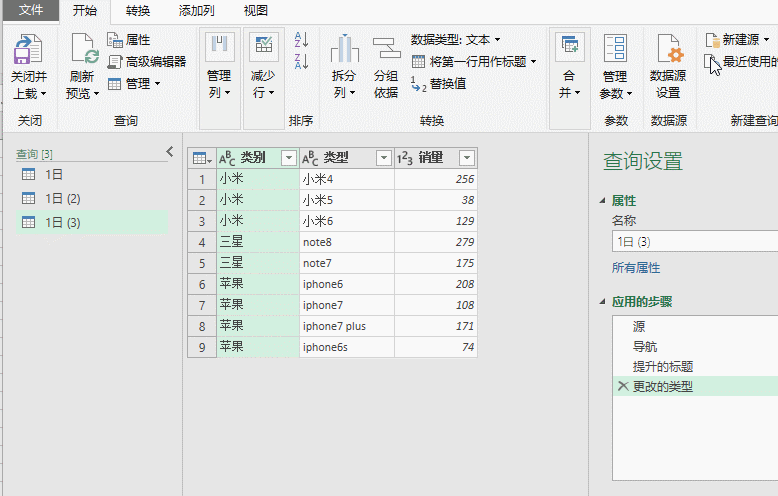Select row number 5 header
Screen dimensions: 778x496
pos(202,263)
